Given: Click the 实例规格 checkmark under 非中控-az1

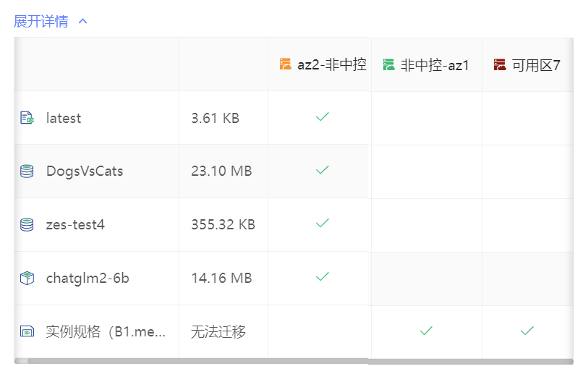Looking at the screenshot, I should point(426,331).
